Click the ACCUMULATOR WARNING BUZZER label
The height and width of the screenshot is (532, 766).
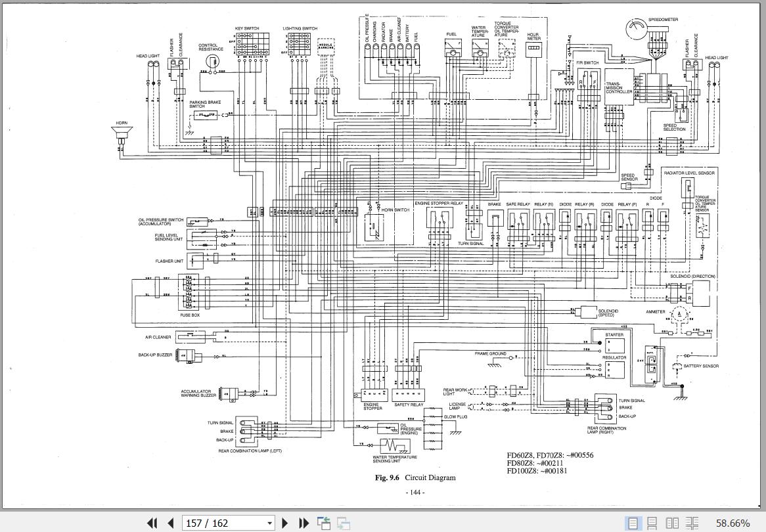198,393
